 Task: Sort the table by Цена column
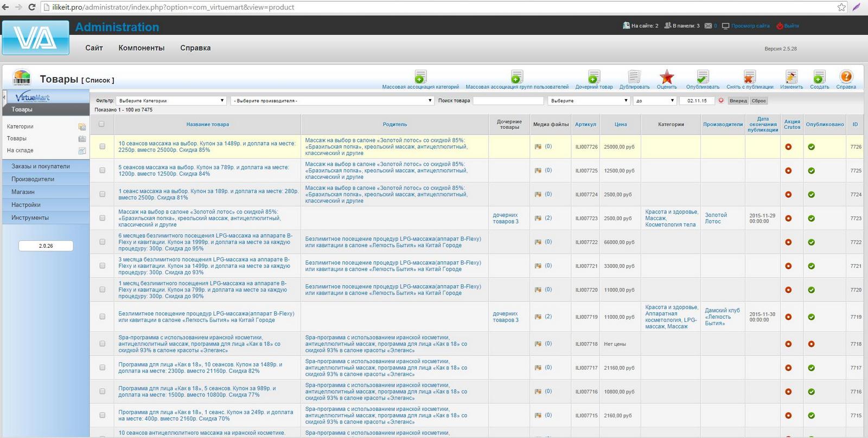pyautogui.click(x=621, y=125)
